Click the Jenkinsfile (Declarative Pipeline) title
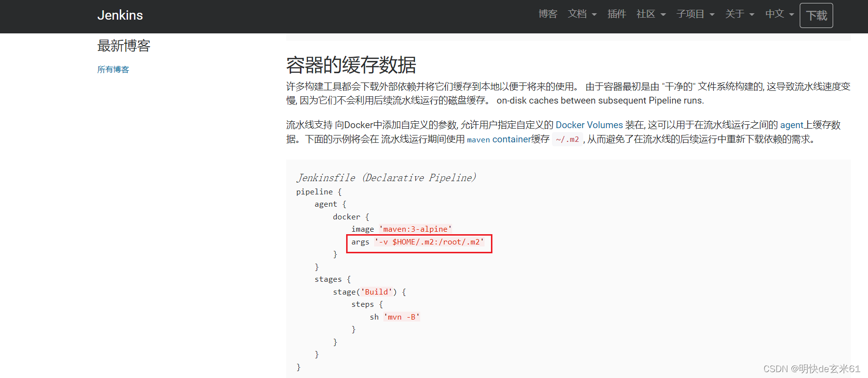This screenshot has width=868, height=378. (x=386, y=178)
